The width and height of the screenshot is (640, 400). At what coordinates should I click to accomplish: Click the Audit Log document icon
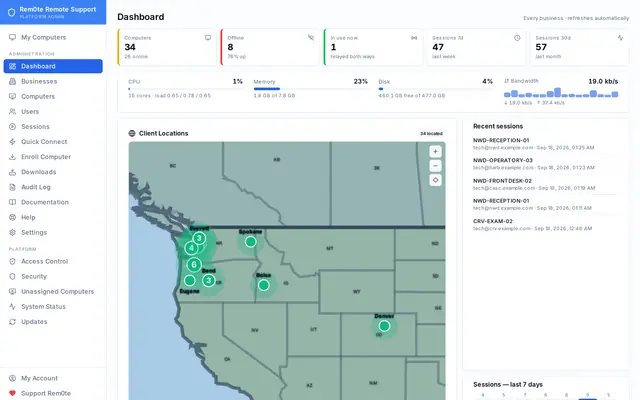coord(13,187)
